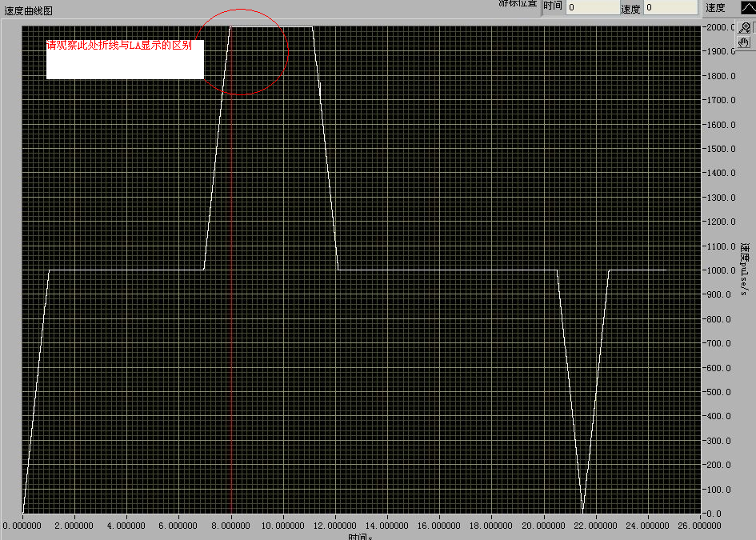This screenshot has height=540, width=756.
Task: Click the 20.000000 X-axis scale marker
Action: pos(543,526)
